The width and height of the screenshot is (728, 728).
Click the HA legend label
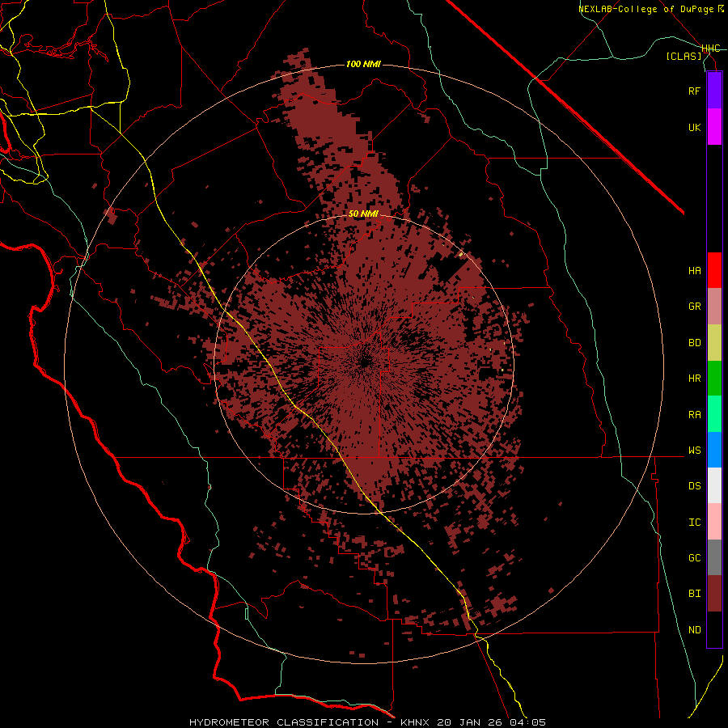(694, 271)
